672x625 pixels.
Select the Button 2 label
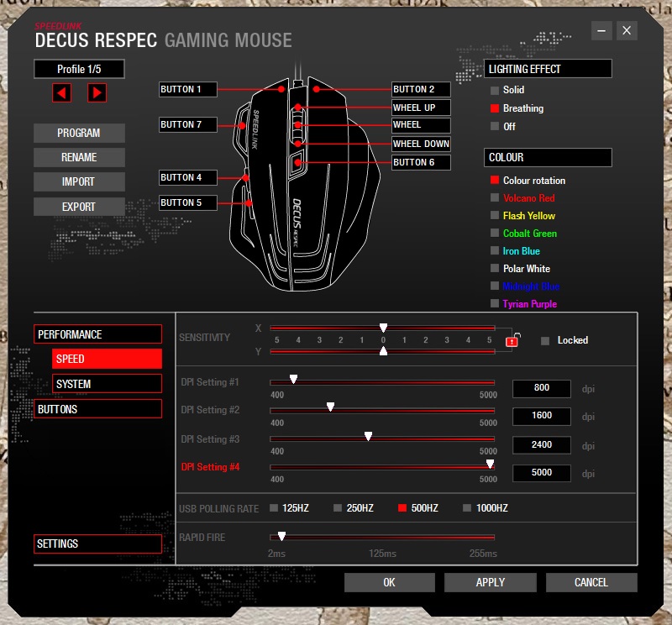[421, 89]
